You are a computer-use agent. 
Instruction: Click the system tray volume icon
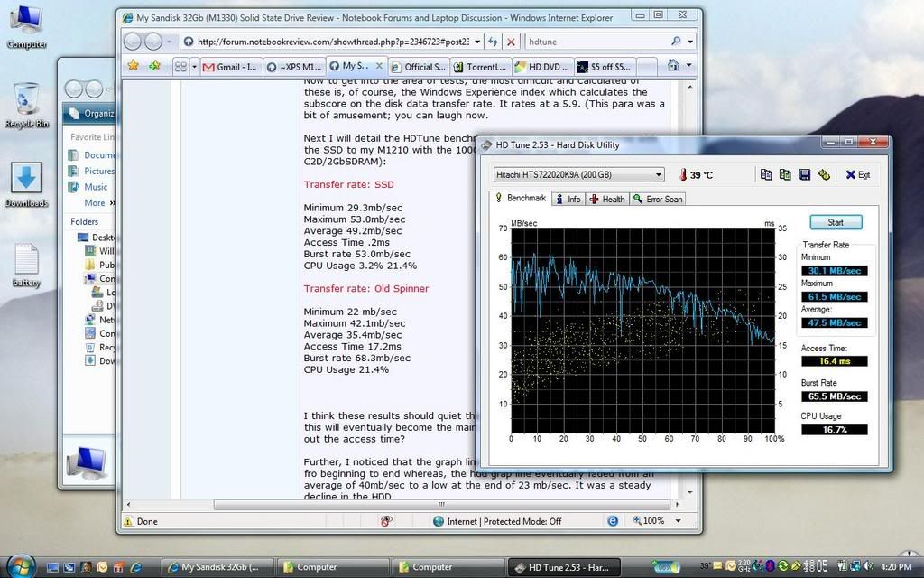pyautogui.click(x=870, y=567)
